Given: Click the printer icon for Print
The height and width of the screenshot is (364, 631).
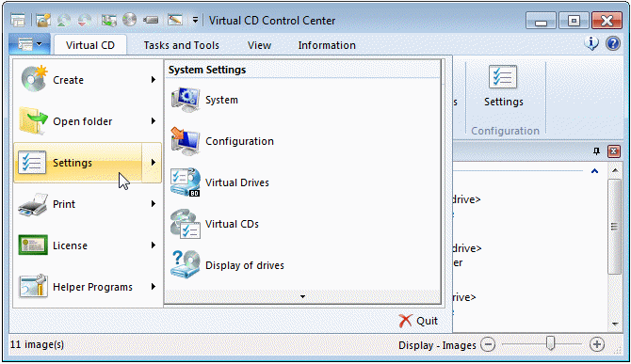Looking at the screenshot, I should tap(33, 204).
